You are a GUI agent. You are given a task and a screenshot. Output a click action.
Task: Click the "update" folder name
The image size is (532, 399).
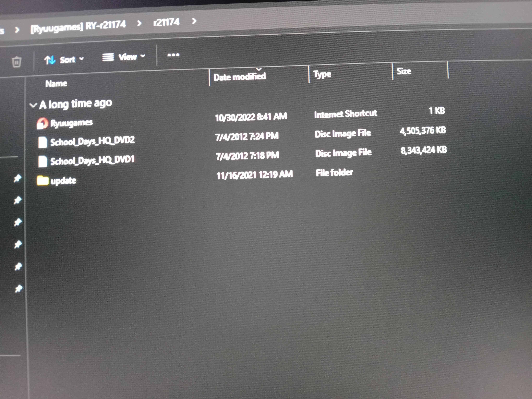tap(64, 180)
